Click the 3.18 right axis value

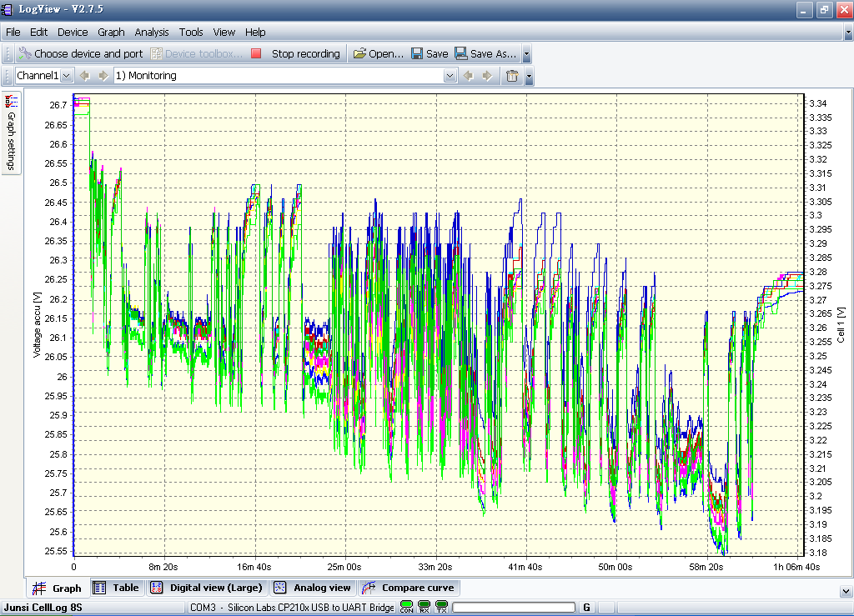(x=817, y=553)
